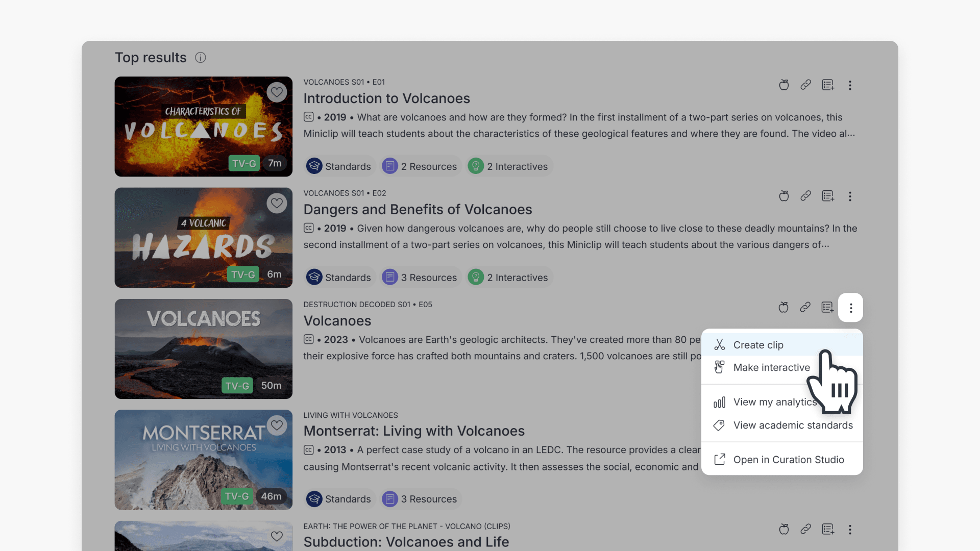Open the more-options menu on Subduction episode
This screenshot has width=980, height=551.
click(850, 530)
